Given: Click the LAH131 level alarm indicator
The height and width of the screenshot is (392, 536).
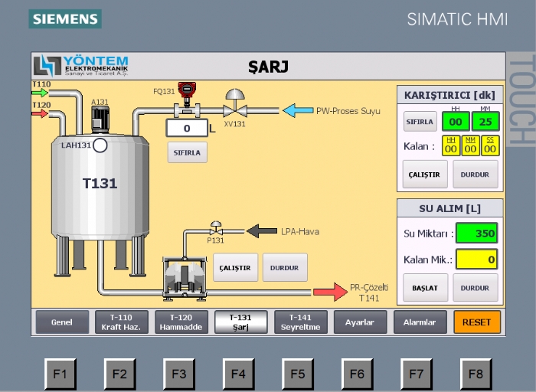Looking at the screenshot, I should 100,145.
